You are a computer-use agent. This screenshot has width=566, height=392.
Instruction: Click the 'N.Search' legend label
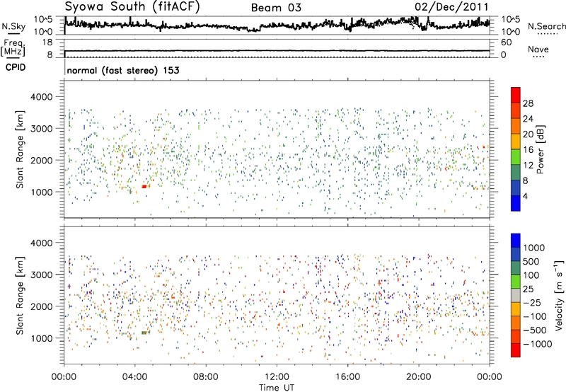(x=546, y=26)
